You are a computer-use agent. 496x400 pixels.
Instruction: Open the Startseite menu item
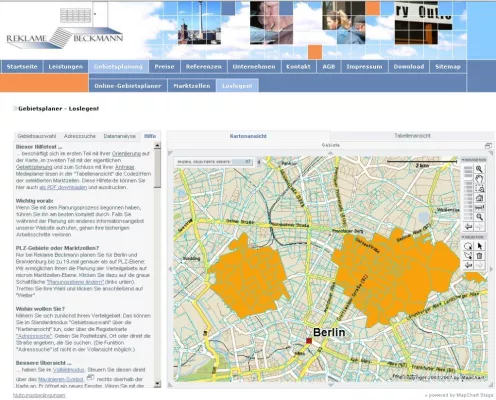click(22, 67)
